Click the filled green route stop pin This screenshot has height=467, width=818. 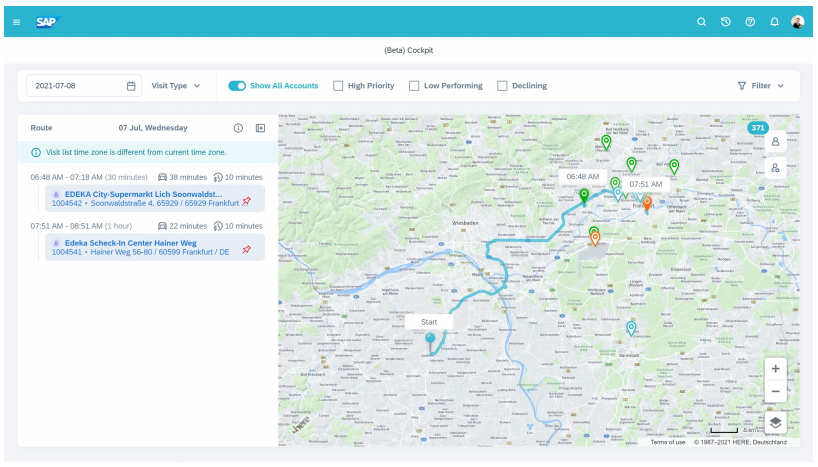tap(584, 196)
